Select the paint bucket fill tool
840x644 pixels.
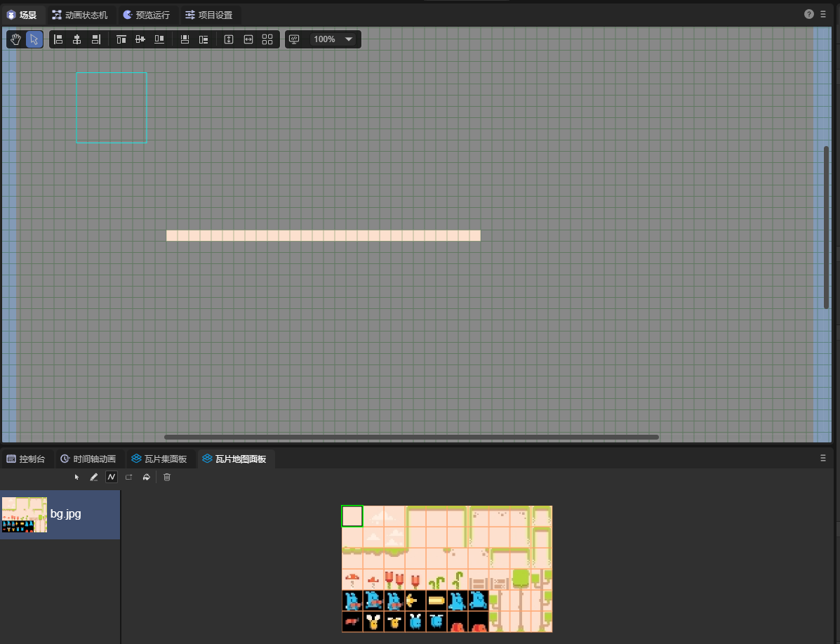click(x=146, y=477)
